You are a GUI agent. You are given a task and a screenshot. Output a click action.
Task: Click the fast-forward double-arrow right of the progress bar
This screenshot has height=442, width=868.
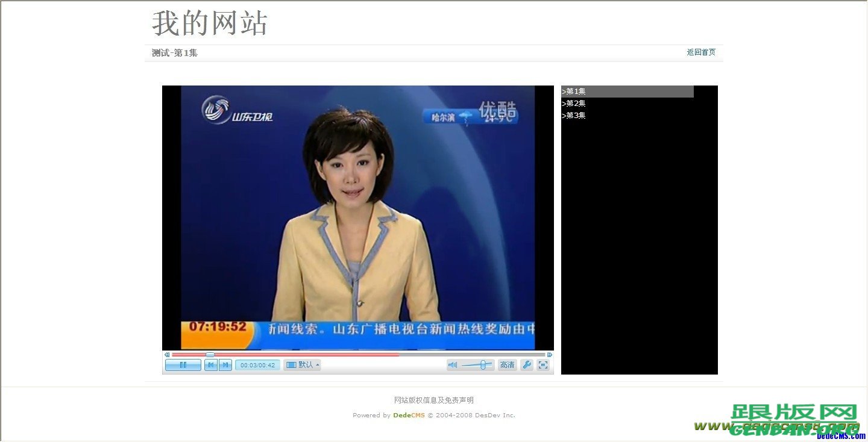coord(550,355)
